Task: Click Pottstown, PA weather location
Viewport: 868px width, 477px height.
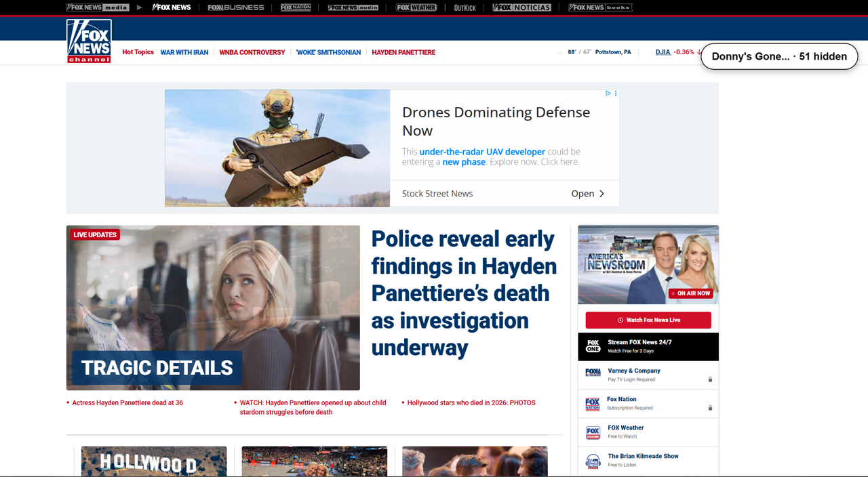Action: (x=613, y=52)
